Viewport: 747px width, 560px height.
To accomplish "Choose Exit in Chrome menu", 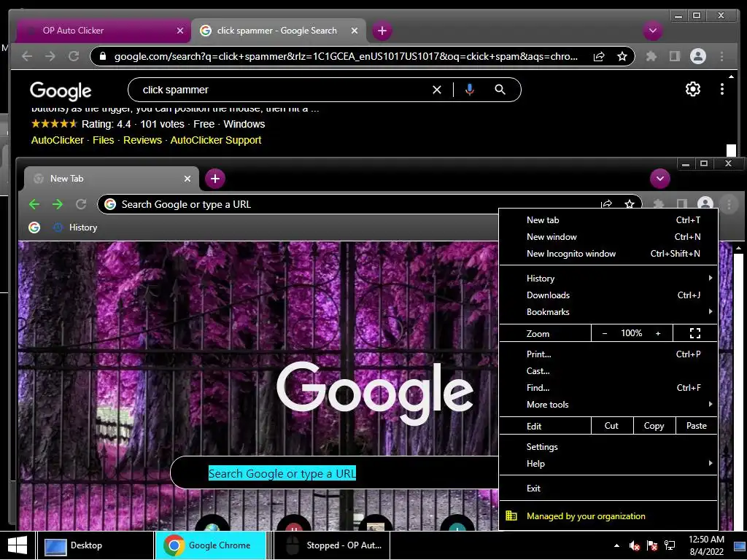I will (x=608, y=488).
